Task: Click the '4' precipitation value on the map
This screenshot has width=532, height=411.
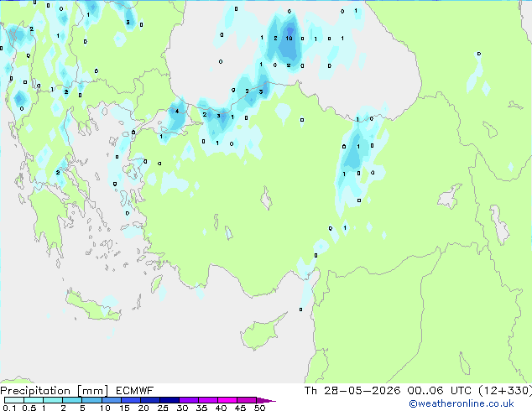Action: click(x=177, y=112)
